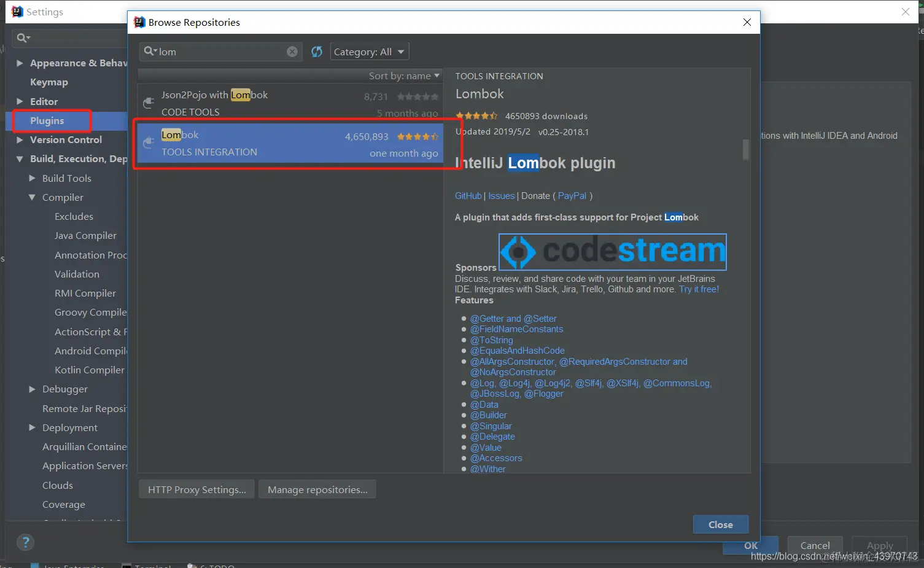Expand the Editor settings section

pyautogui.click(x=20, y=101)
